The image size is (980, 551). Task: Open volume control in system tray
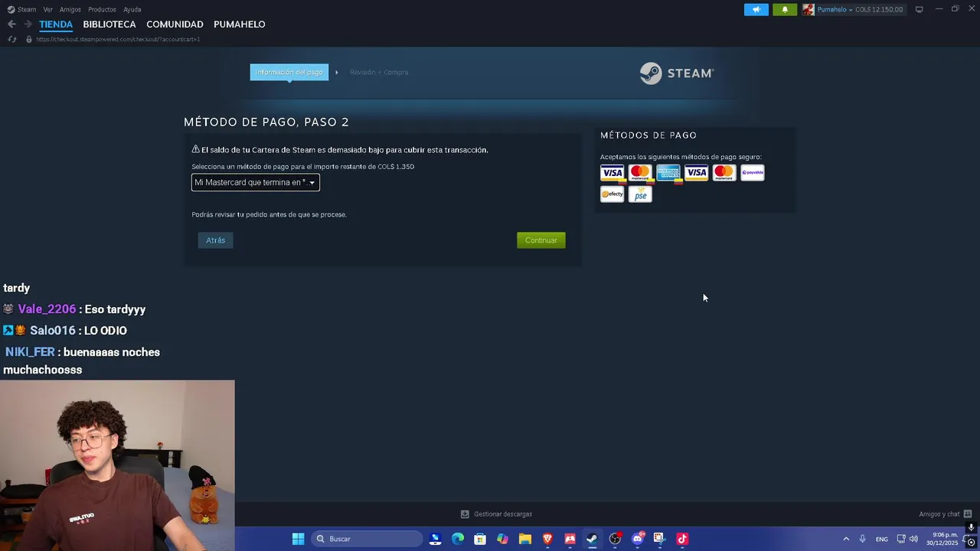(x=913, y=539)
